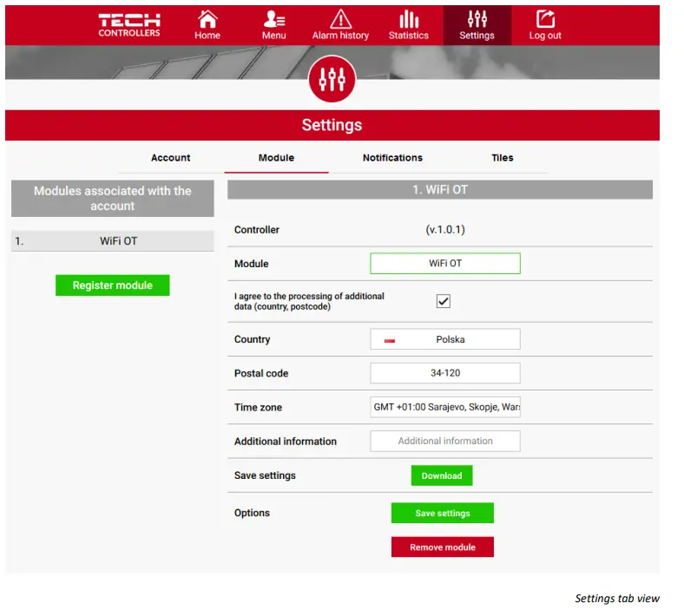Toggle the additional data processing consent checkbox
Viewport: 684px width, 616px height.
[x=444, y=301]
